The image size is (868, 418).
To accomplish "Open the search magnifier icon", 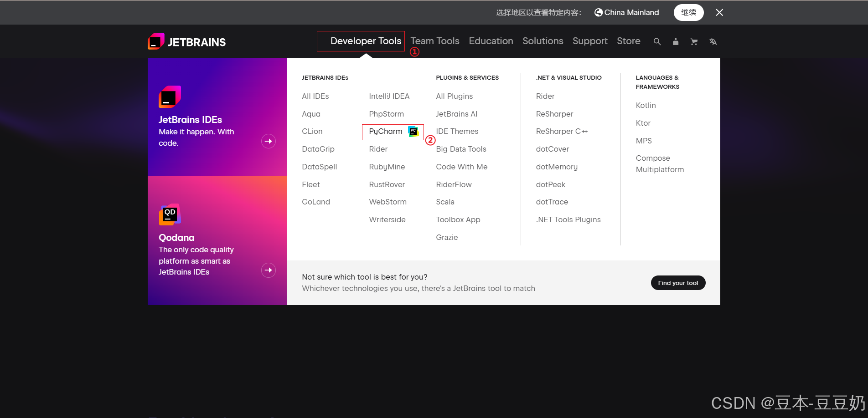I will click(x=657, y=41).
